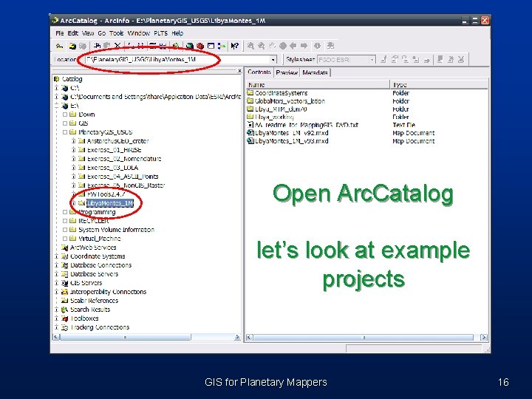The height and width of the screenshot is (399, 532).
Task: Switch to the Metadata tab
Action: [316, 72]
